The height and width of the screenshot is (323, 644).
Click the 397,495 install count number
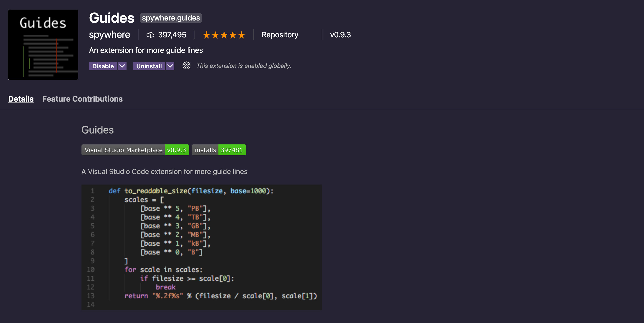pos(172,35)
